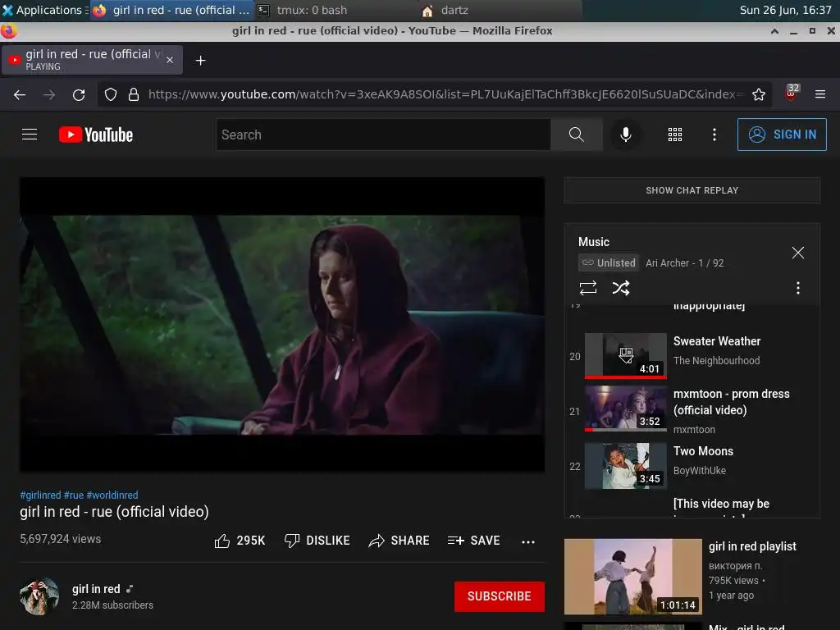Go forward in Firefox history
Viewport: 840px width, 630px height.
[x=49, y=95]
